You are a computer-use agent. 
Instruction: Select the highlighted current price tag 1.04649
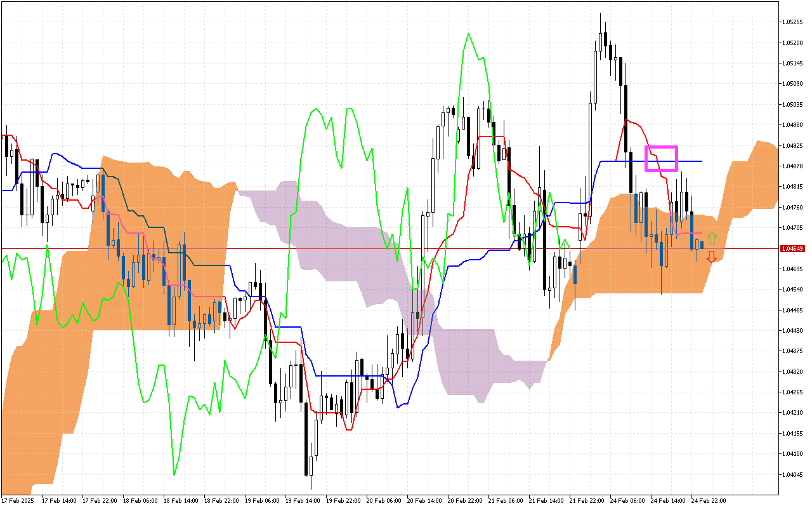pos(792,248)
